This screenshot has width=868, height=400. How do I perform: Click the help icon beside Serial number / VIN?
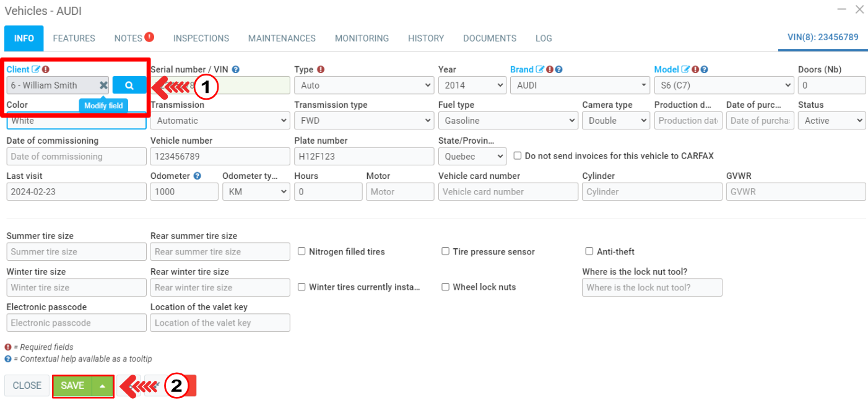tap(236, 69)
